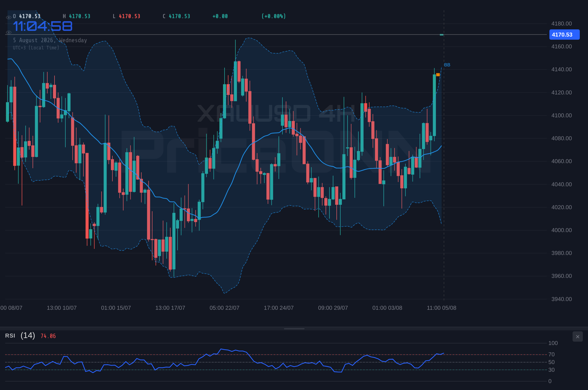Click the 4040.00 price axis label
The image size is (588, 390).
[562, 184]
